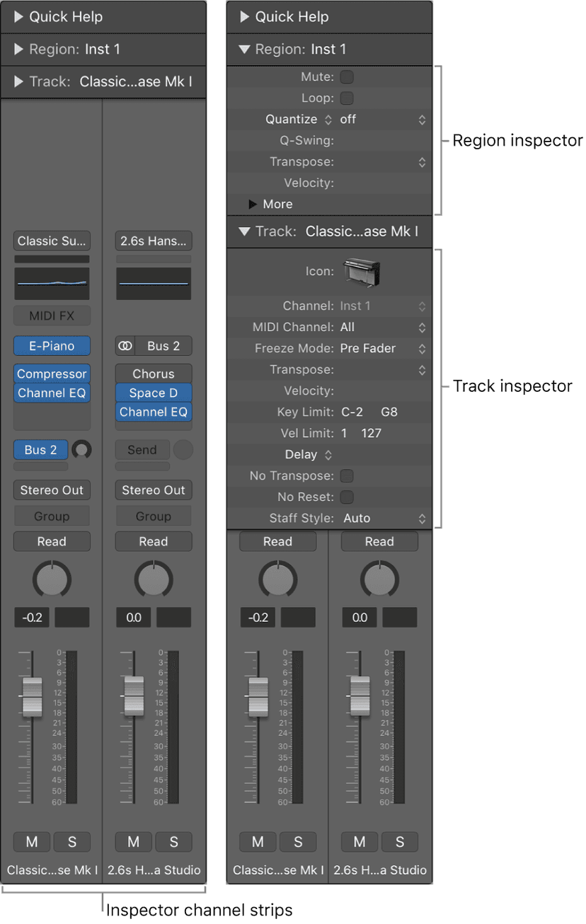Expand Track section in left inspector
This screenshot has width=586, height=924.
19,82
